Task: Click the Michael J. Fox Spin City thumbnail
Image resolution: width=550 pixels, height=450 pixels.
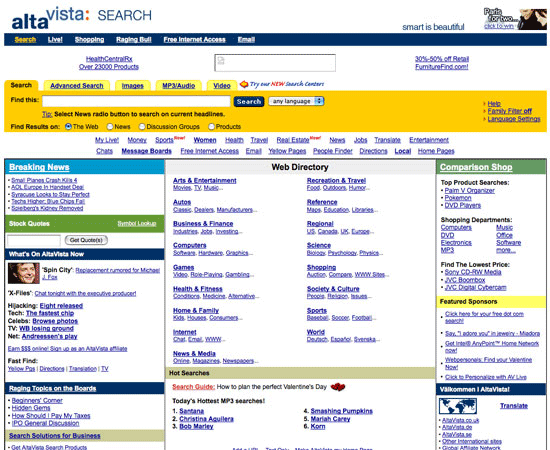Action: click(x=24, y=273)
